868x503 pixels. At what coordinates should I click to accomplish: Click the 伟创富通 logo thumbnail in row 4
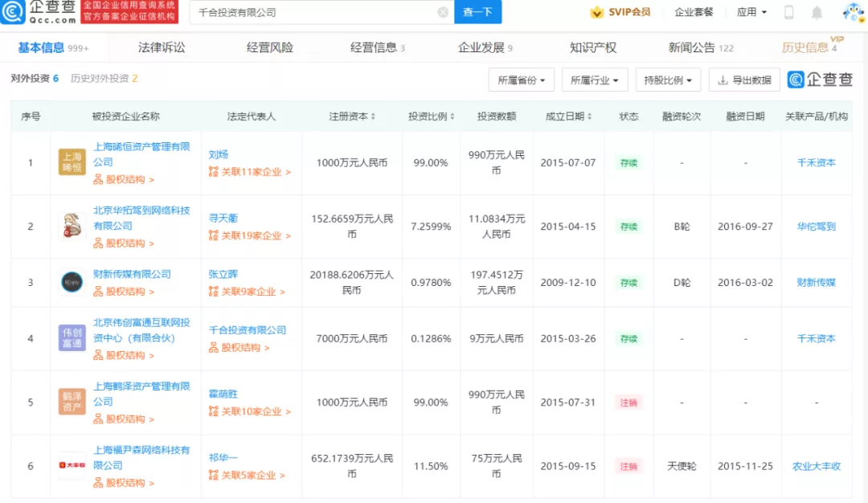click(x=72, y=338)
